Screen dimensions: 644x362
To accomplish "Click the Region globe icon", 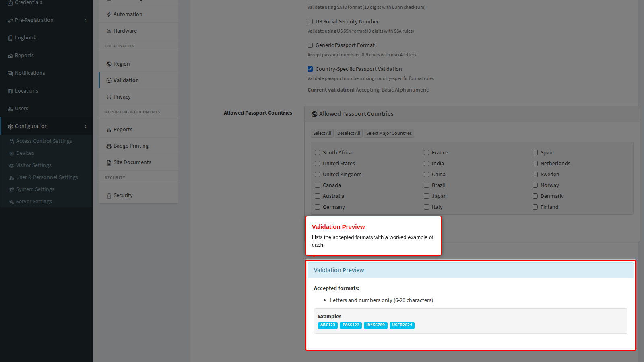I will (x=109, y=64).
